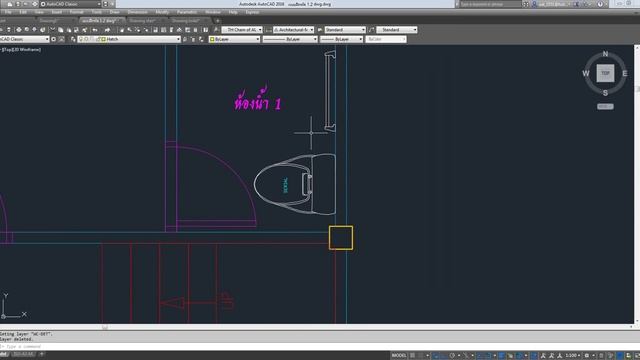Screen dimensions: 640x360
Task: Add a new layout with the plus button
Action: tap(41, 354)
